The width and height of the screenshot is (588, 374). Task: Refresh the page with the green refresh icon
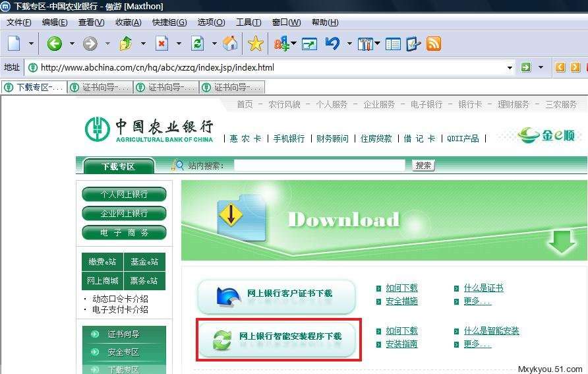tap(197, 44)
